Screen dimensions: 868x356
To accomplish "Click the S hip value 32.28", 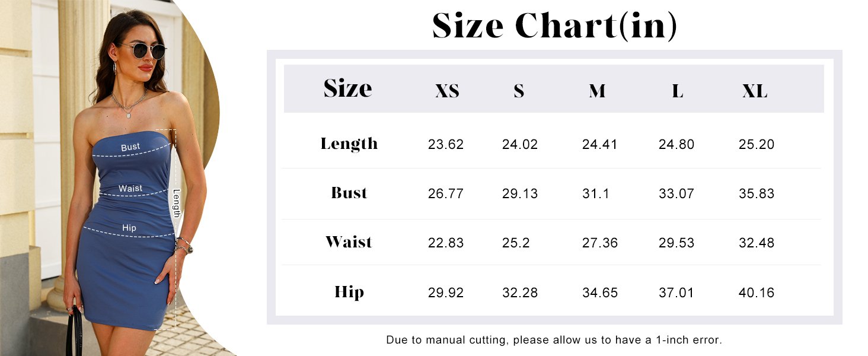I will pos(520,293).
